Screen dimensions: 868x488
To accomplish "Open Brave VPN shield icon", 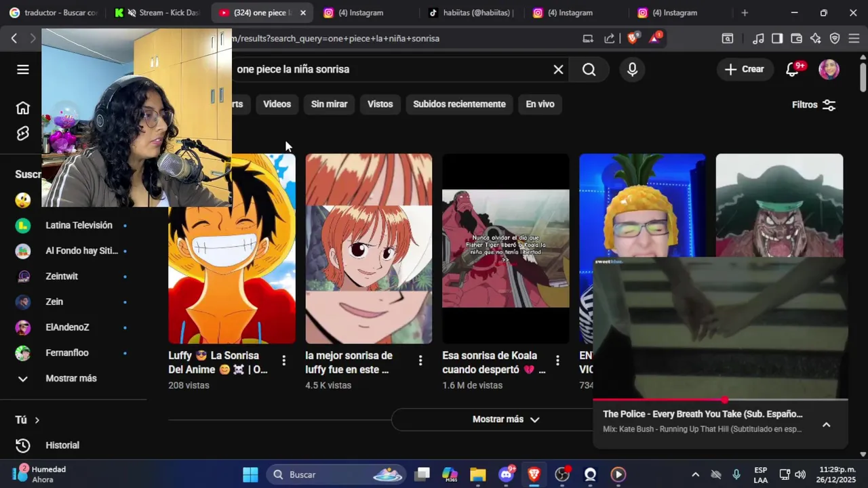I will [x=835, y=39].
